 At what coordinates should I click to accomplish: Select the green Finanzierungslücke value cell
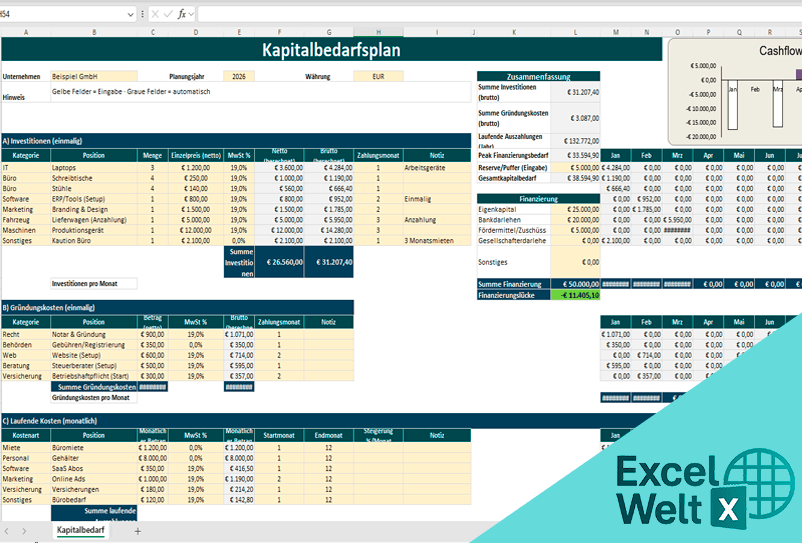pyautogui.click(x=575, y=295)
